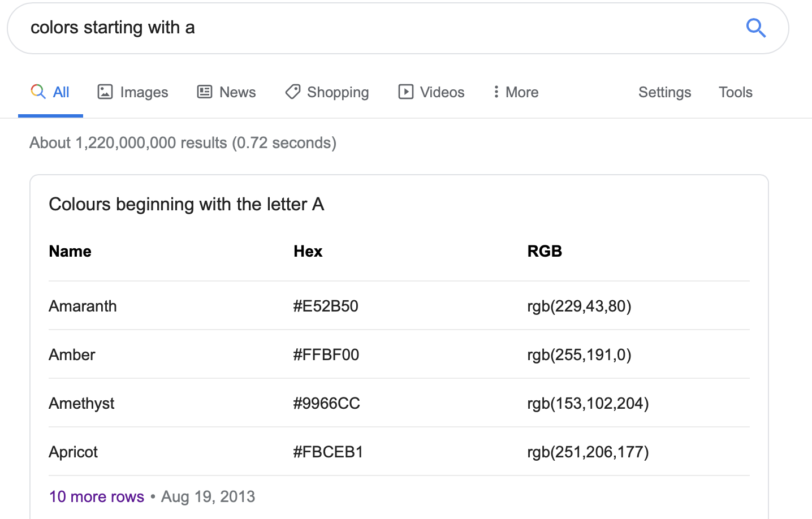812x519 pixels.
Task: Click the Images tab picture icon
Action: coord(105,92)
